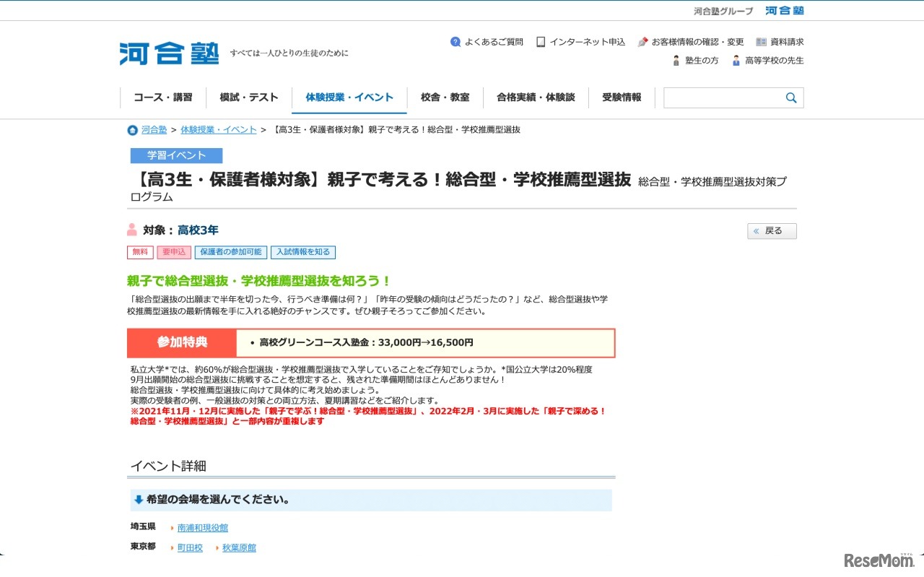Switch to the 模試・テスト tab
Viewport: 924px width, 577px height.
click(249, 97)
